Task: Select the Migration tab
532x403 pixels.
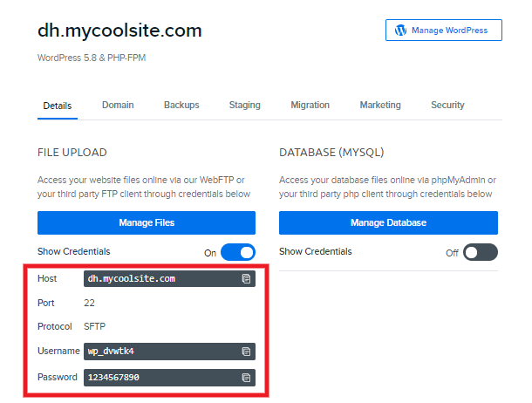Action: [x=310, y=105]
